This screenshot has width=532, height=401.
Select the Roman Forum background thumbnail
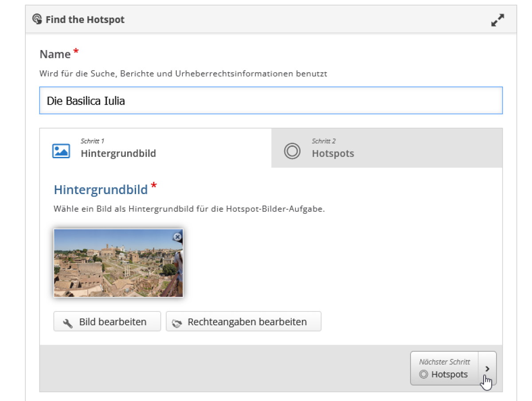(118, 263)
